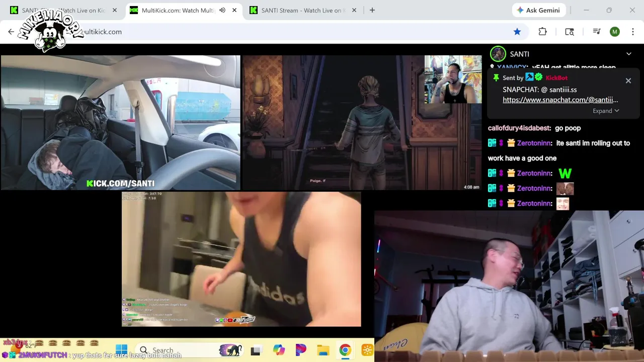Open the purple P app on taskbar
644x362 pixels.
pyautogui.click(x=301, y=350)
